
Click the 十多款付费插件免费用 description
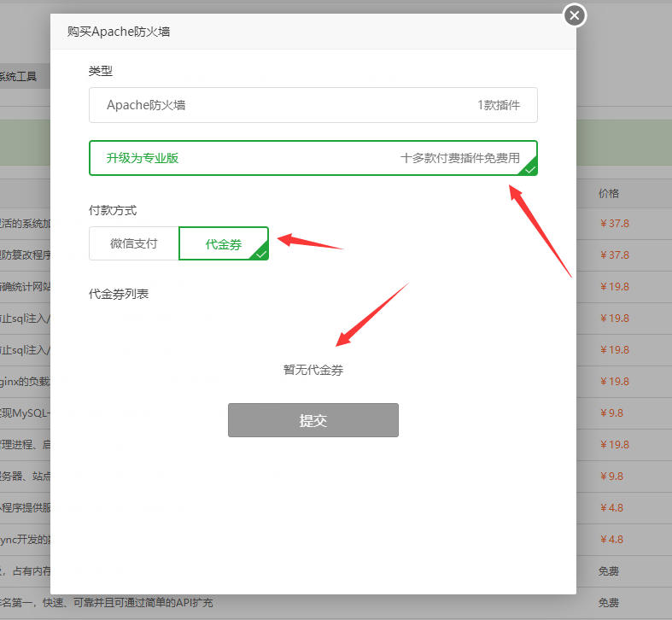[x=460, y=158]
